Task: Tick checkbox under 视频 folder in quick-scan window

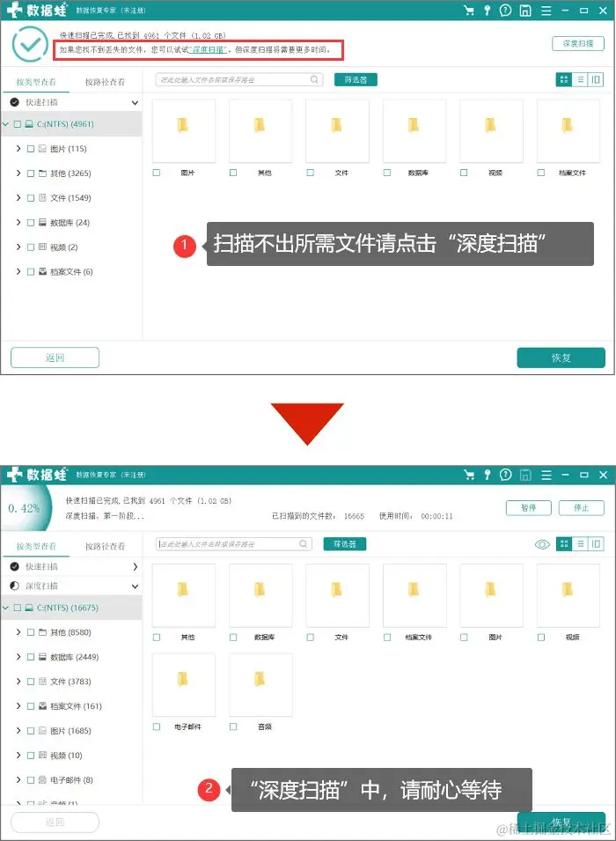Action: 464,173
